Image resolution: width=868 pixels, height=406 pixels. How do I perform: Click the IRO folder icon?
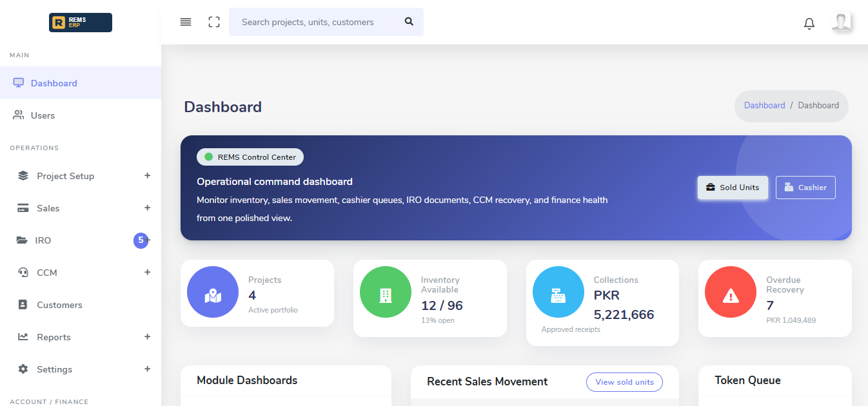coord(22,240)
